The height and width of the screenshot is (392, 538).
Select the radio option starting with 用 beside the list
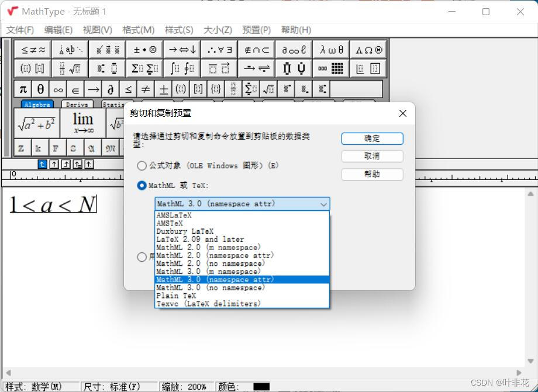[142, 256]
